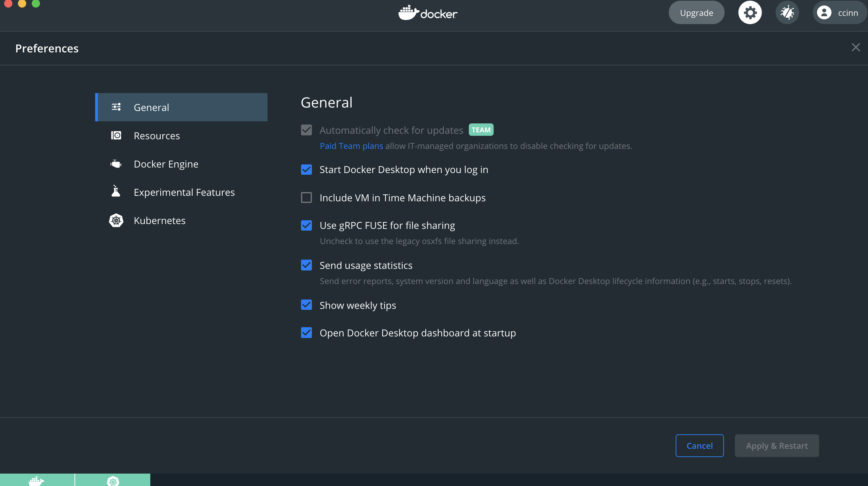Click the Preferences heading text
The width and height of the screenshot is (868, 486).
click(x=47, y=49)
